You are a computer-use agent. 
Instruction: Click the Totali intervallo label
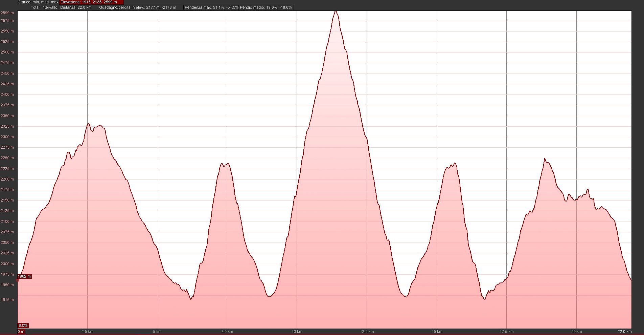(x=44, y=7)
